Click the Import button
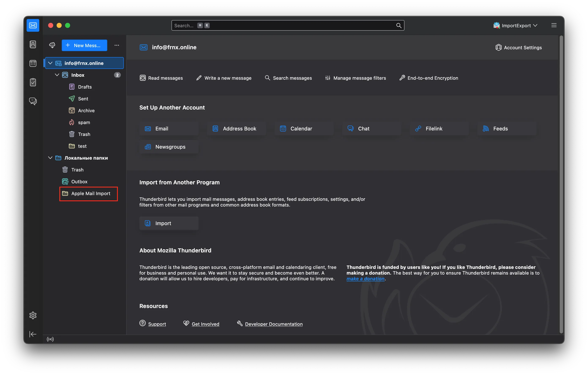This screenshot has height=375, width=588. [x=169, y=223]
